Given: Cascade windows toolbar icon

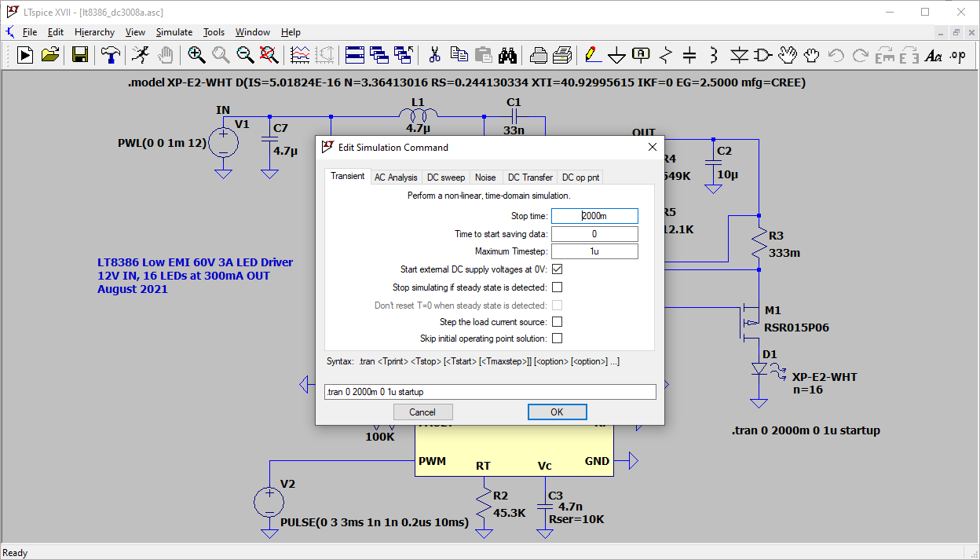Looking at the screenshot, I should (379, 54).
